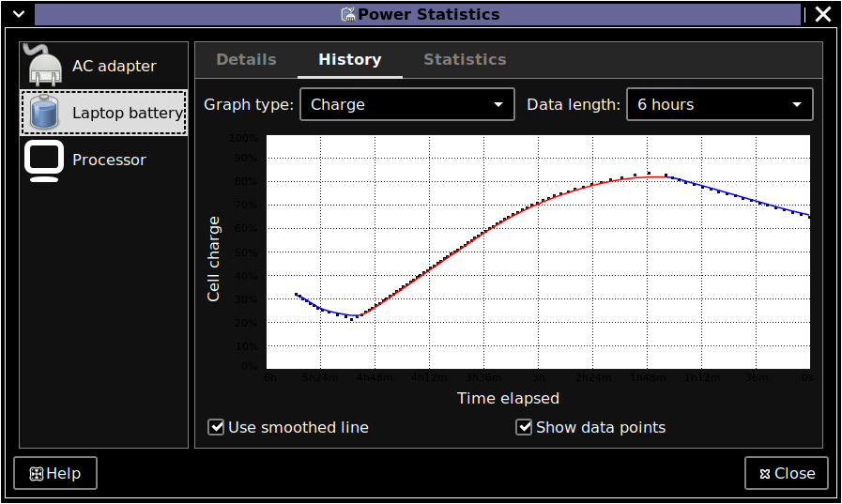This screenshot has height=504, width=842.
Task: Uncheck the Show data points checkbox
Action: [x=525, y=428]
